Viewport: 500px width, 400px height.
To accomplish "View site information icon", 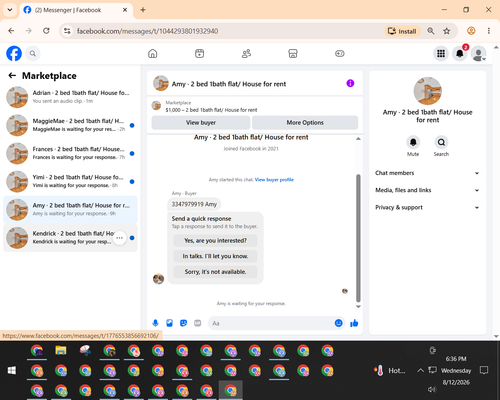I will click(67, 31).
